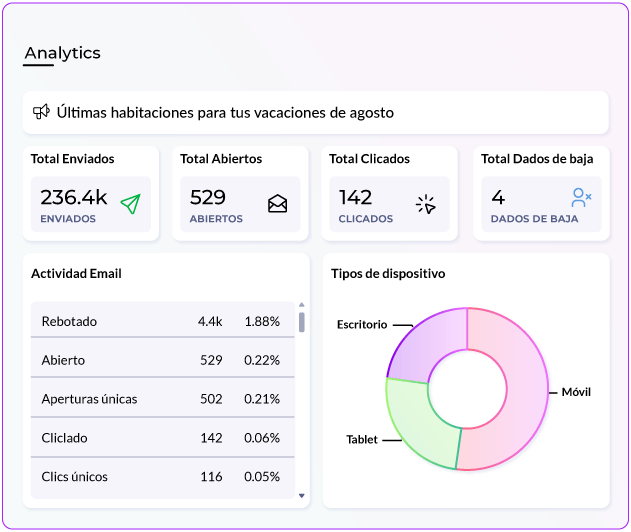
Task: Select the Rebotado row
Action: point(161,321)
